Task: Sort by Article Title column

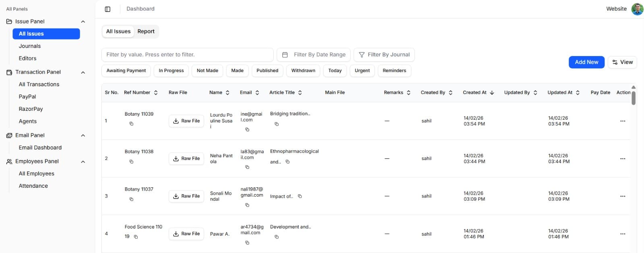Action: pyautogui.click(x=286, y=93)
